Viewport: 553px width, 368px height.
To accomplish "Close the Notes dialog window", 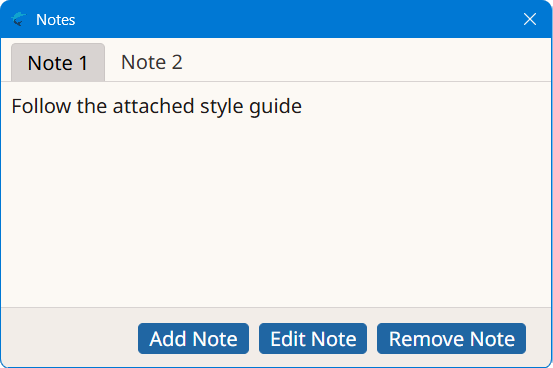I will click(530, 19).
